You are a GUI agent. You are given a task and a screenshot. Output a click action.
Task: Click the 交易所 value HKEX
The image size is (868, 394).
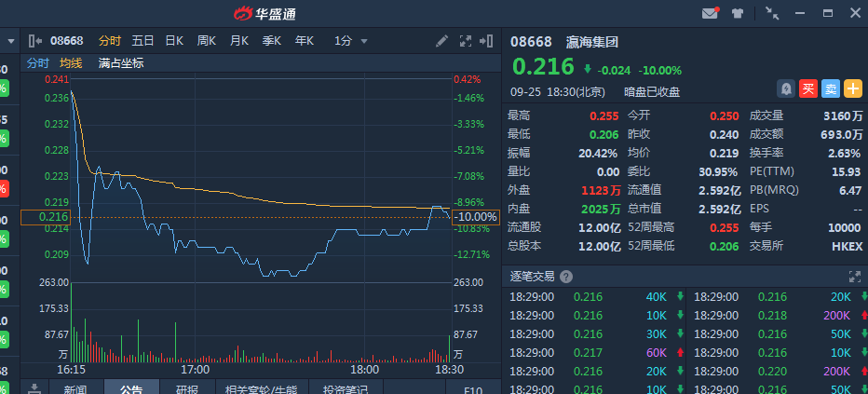tap(847, 246)
